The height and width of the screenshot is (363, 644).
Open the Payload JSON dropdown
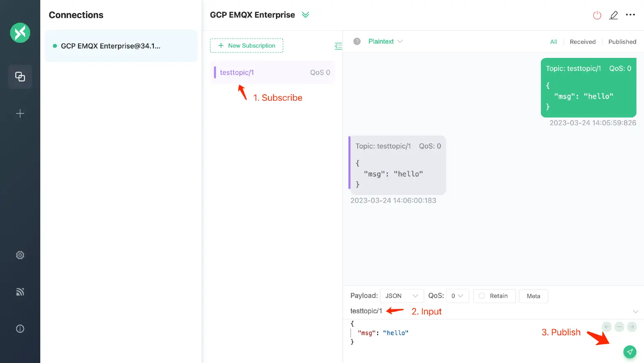(x=401, y=296)
